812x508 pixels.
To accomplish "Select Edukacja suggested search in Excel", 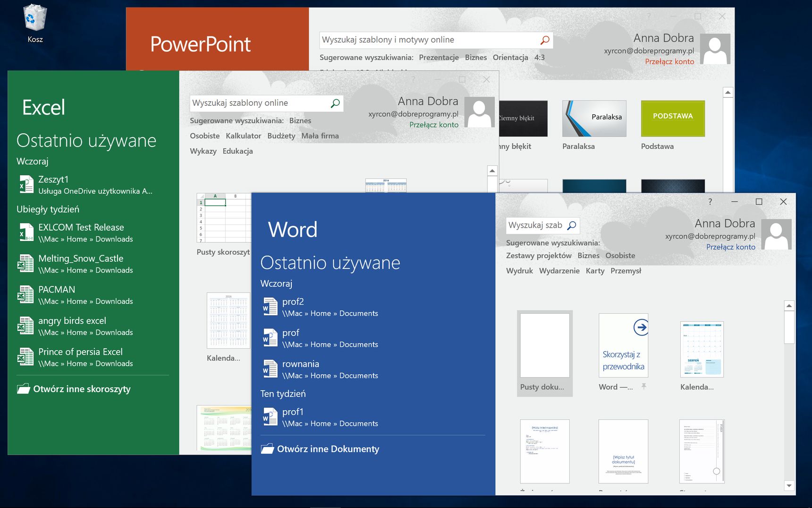I will pos(237,151).
